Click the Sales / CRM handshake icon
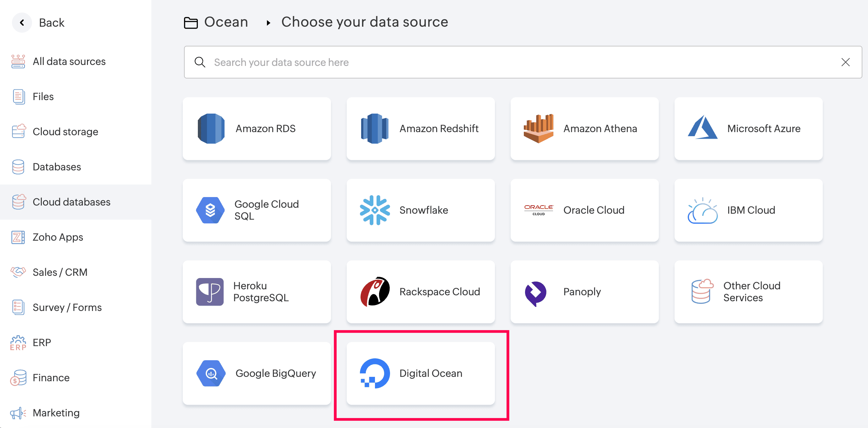 [x=18, y=272]
